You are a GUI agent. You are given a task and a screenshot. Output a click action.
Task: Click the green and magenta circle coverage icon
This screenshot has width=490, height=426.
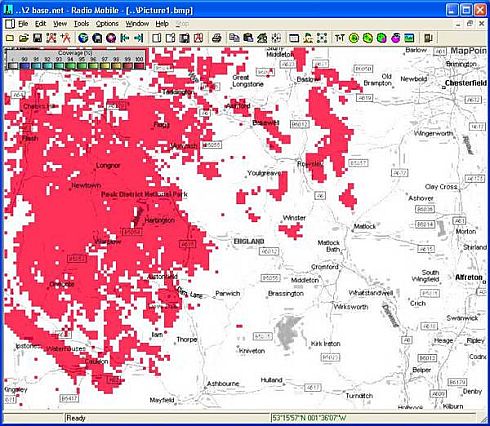[x=381, y=38]
